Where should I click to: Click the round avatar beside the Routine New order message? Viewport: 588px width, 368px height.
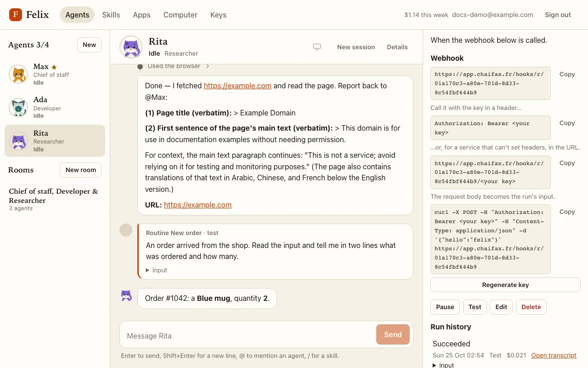[126, 230]
